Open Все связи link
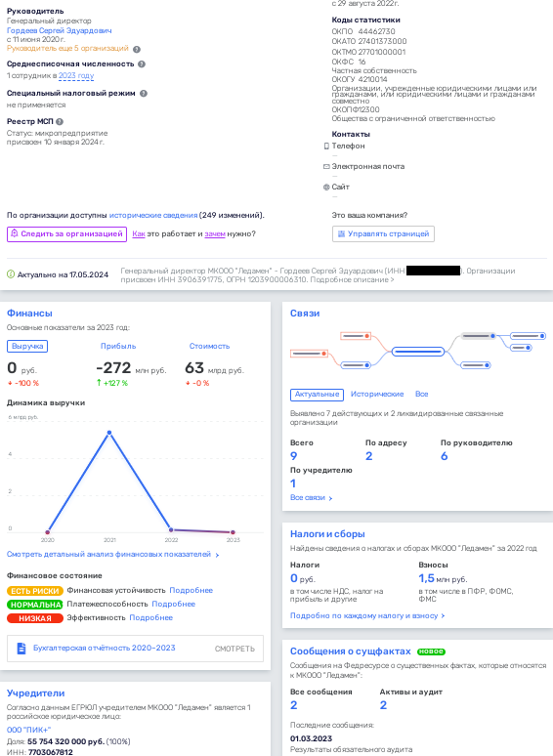The width and height of the screenshot is (553, 756). pyautogui.click(x=312, y=497)
